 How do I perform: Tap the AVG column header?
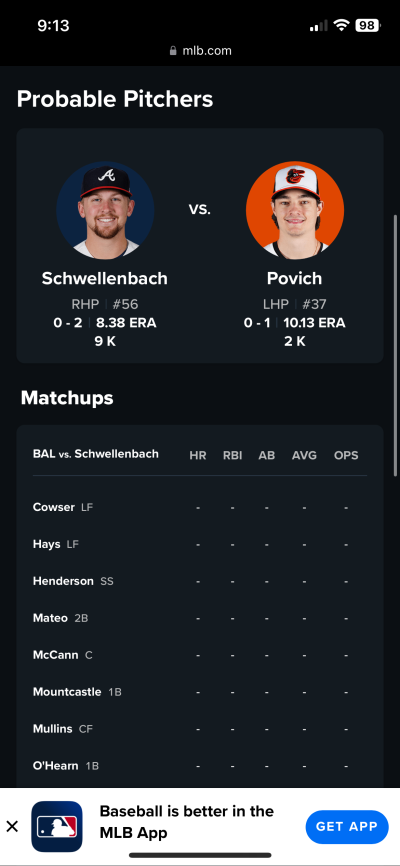coord(304,456)
